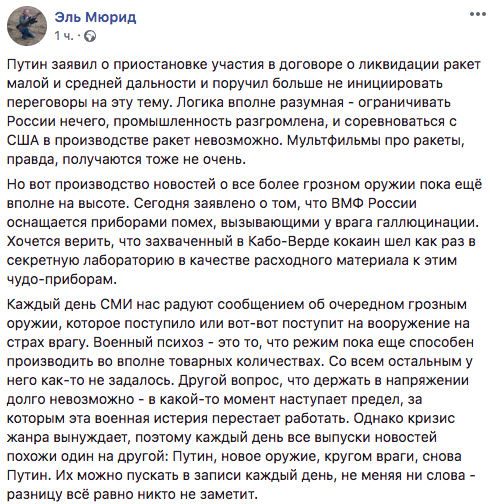Viewport: 490px width, 504px height.
Task: Click the word 'промышленность' in first paragraph
Action: (x=173, y=122)
